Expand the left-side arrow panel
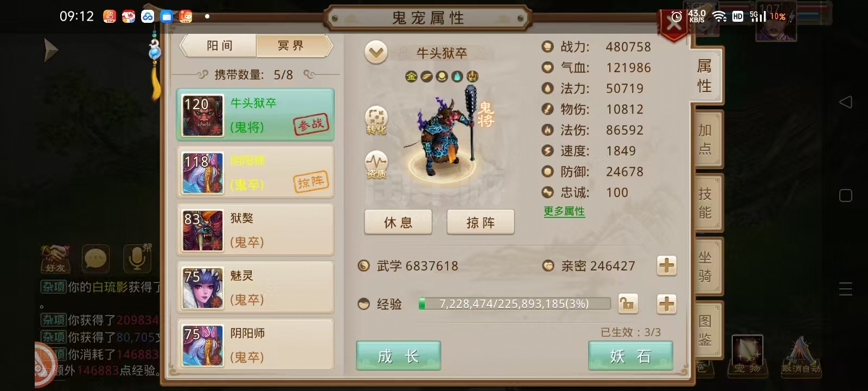The width and height of the screenshot is (868, 391). click(50, 51)
